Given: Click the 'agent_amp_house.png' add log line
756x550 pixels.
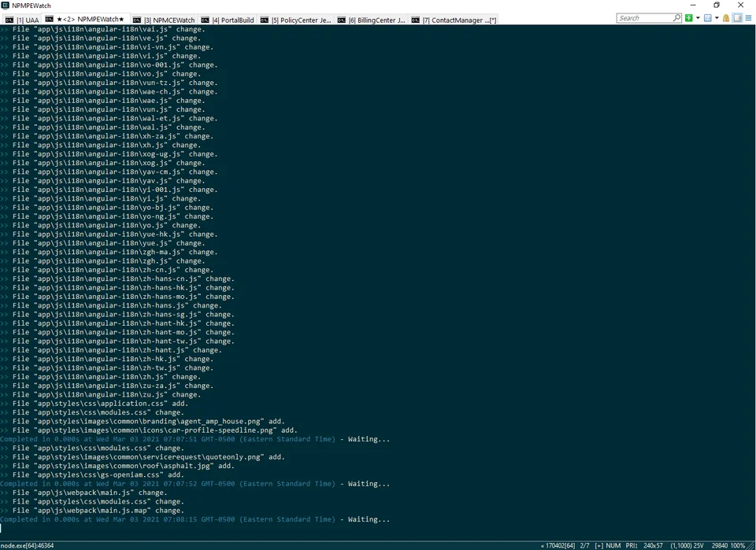Looking at the screenshot, I should tap(143, 422).
